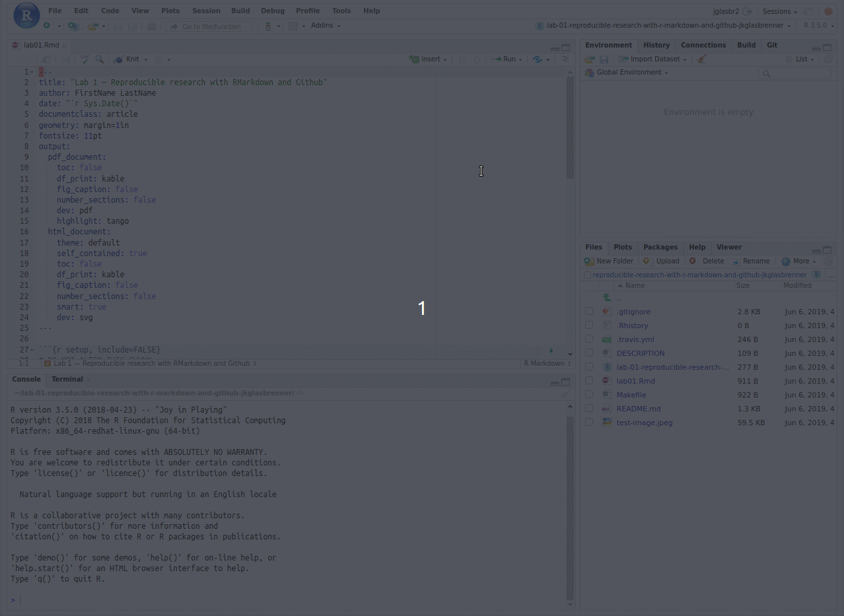This screenshot has width=844, height=616.
Task: Open the Insert chunk dropdown
Action: tap(429, 59)
